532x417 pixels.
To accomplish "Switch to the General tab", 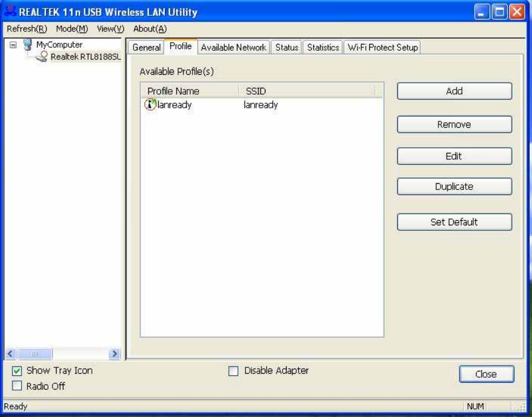I will 147,47.
